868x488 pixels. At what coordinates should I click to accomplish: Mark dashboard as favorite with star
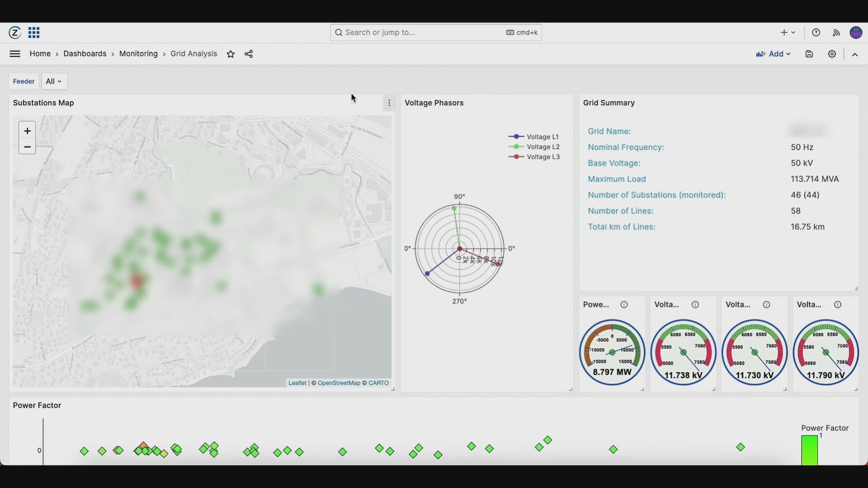[231, 54]
